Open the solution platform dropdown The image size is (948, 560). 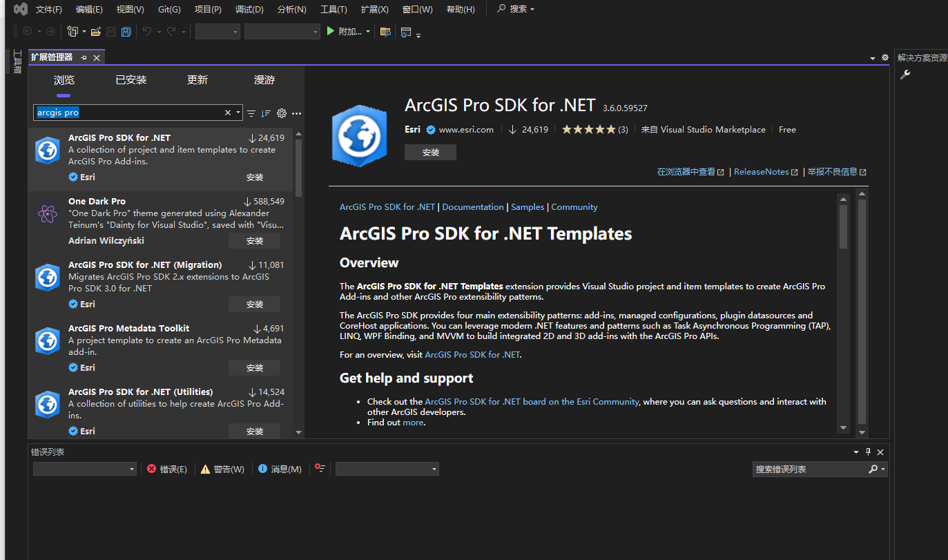(x=282, y=32)
